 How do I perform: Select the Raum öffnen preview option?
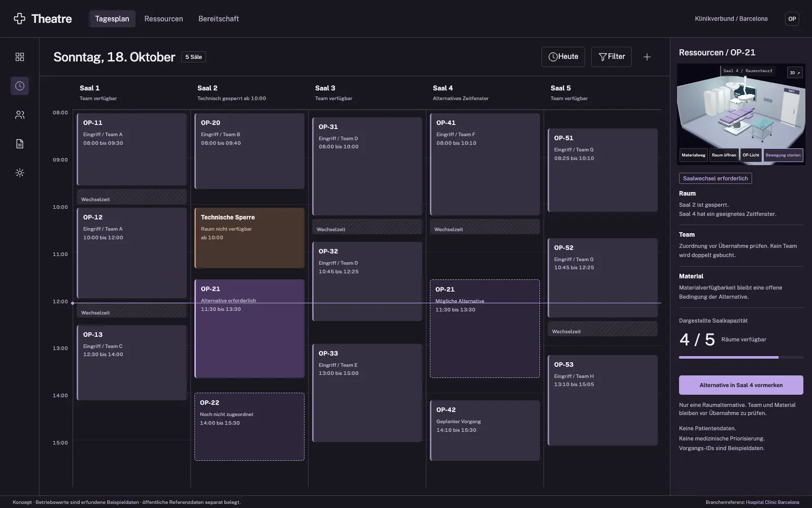point(724,155)
